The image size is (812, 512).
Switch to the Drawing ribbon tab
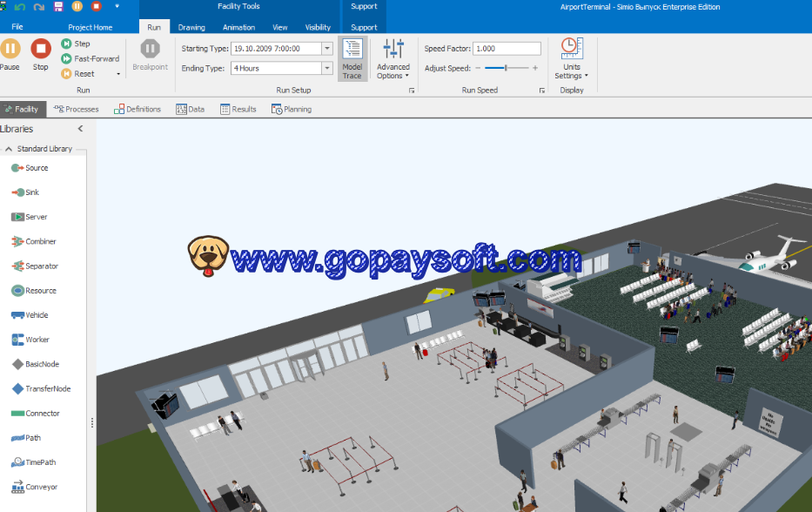[191, 27]
